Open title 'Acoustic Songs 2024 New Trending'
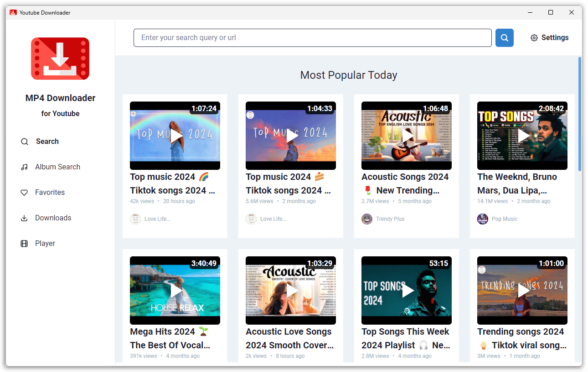This screenshot has height=372, width=588. [405, 183]
